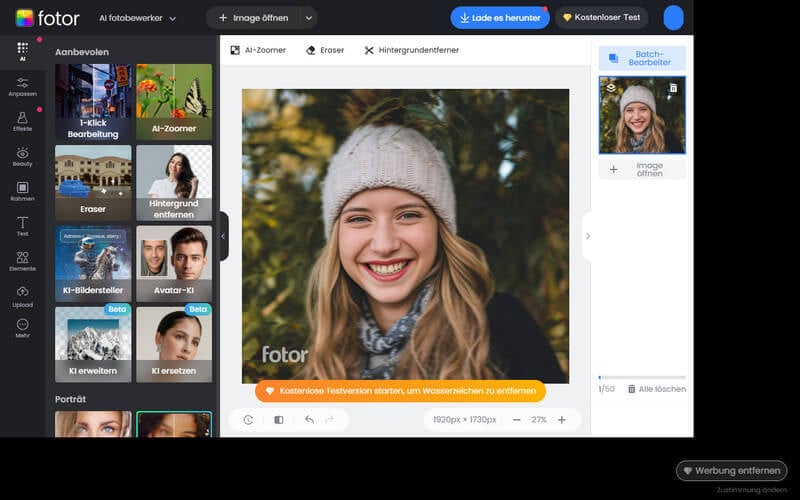Choose the Avatar-KI card

174,264
